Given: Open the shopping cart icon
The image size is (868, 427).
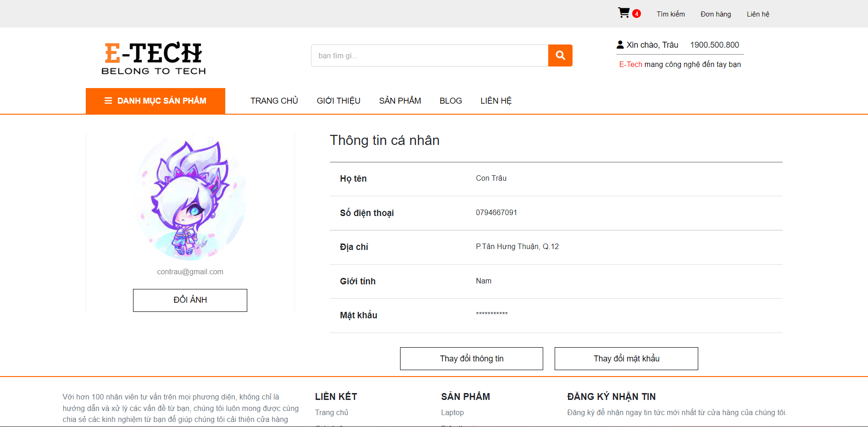Looking at the screenshot, I should (623, 13).
